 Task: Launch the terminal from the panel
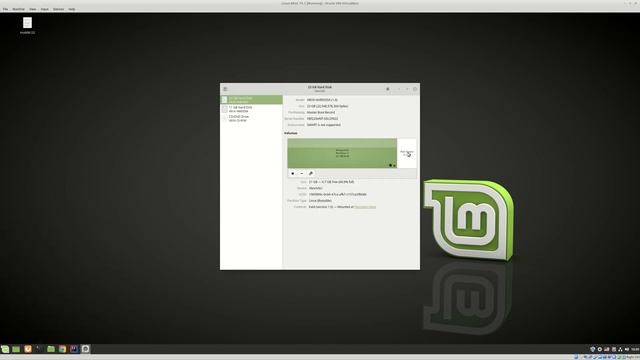point(39,349)
